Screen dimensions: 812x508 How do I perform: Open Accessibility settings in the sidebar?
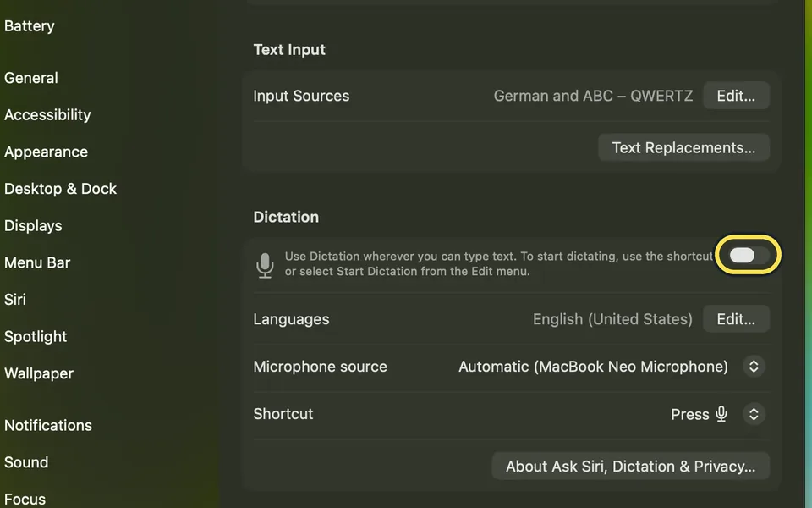47,114
